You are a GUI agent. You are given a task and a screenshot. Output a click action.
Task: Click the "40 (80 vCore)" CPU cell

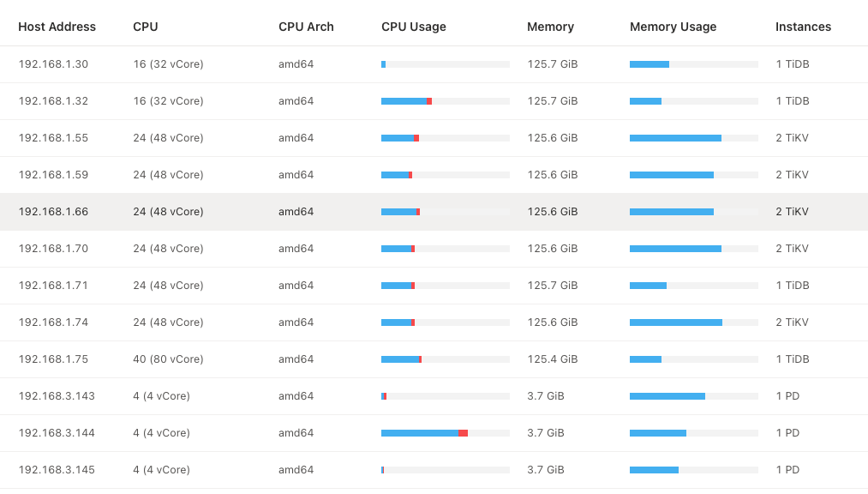[168, 359]
